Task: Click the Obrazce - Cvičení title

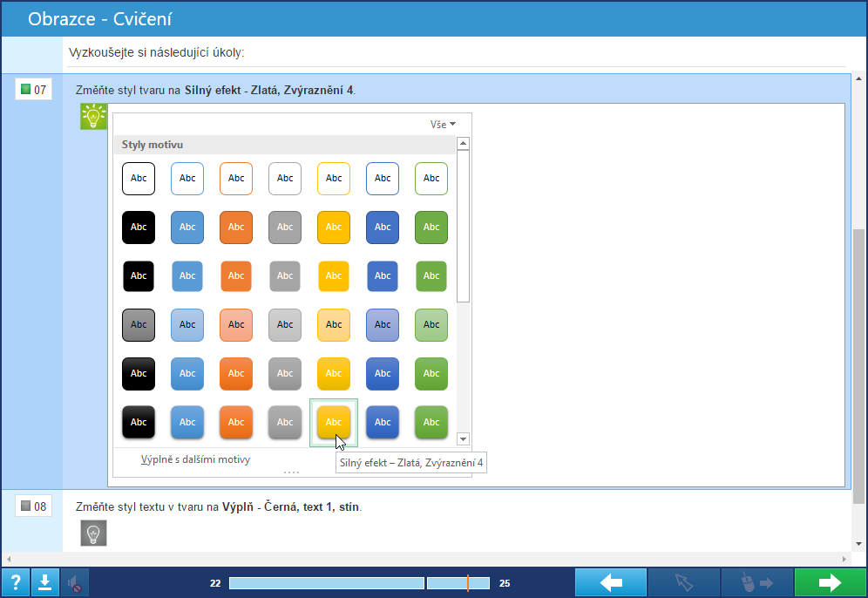Action: (99, 19)
